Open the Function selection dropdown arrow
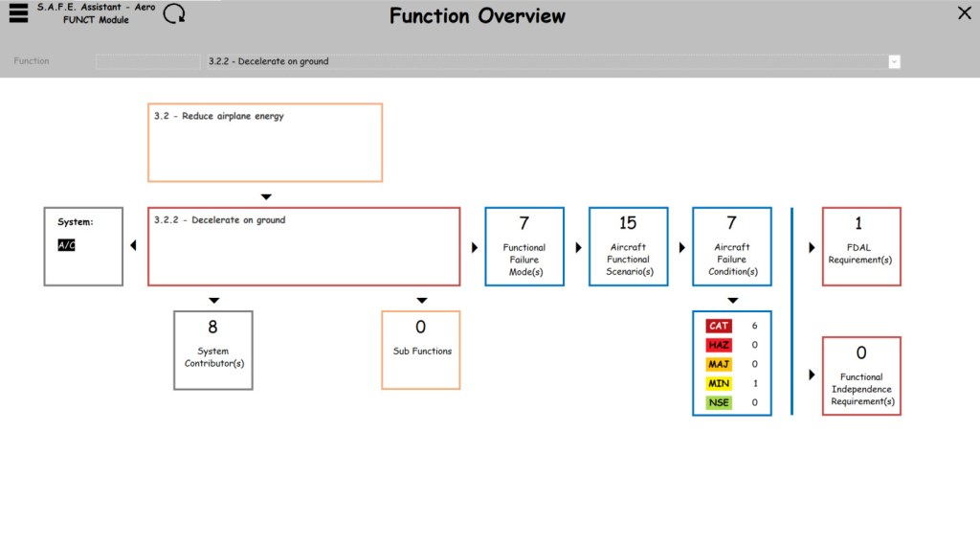980x545 pixels. pos(894,61)
